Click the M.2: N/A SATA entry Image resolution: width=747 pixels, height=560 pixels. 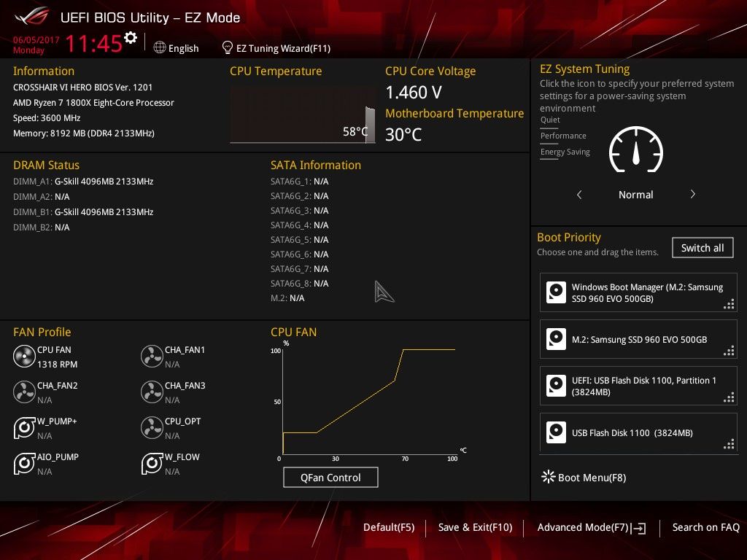point(287,298)
